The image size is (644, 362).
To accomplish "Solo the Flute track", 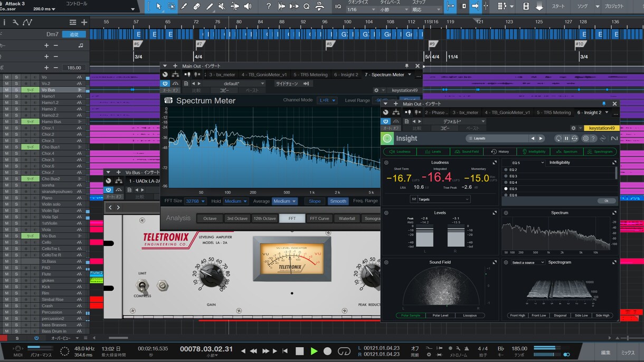I will point(16,274).
